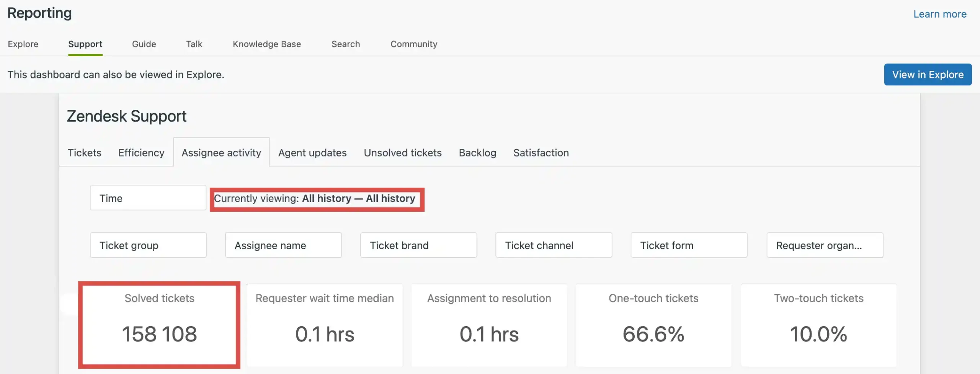Click the Reporting page title
Image resolution: width=980 pixels, height=374 pixels.
pyautogui.click(x=39, y=13)
